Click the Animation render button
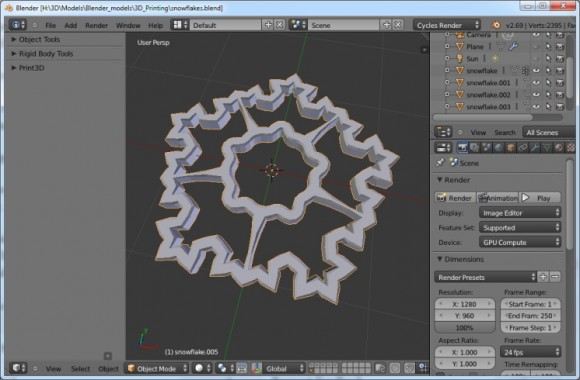 click(498, 198)
